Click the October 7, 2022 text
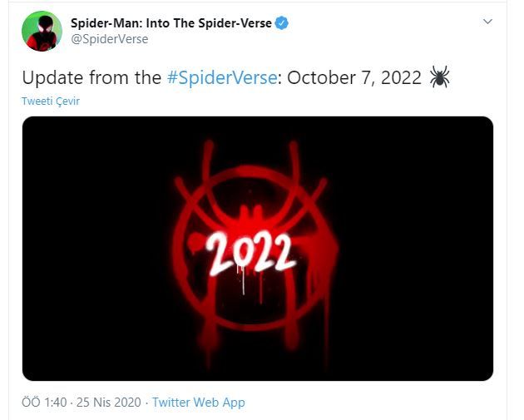Image resolution: width=524 pixels, height=420 pixels. click(x=354, y=77)
